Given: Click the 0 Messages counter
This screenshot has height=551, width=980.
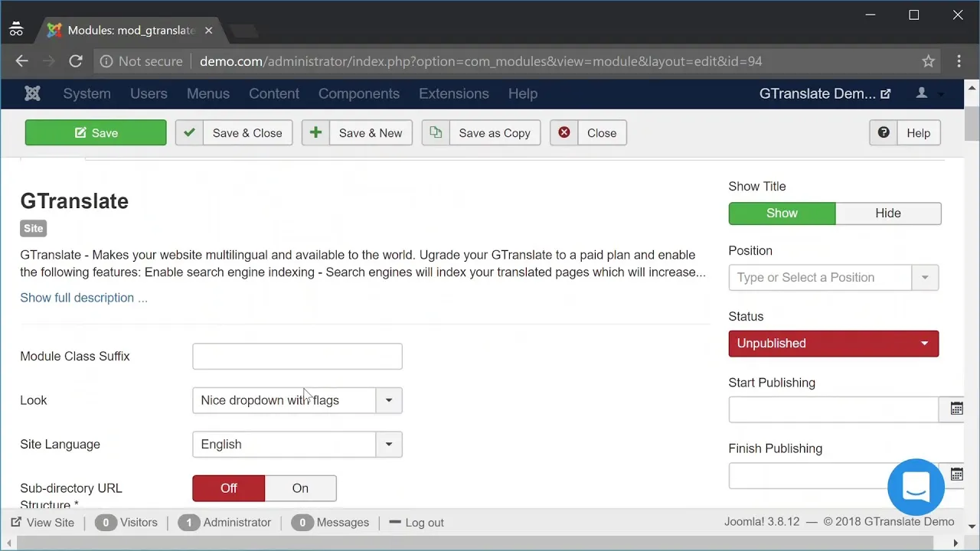Looking at the screenshot, I should tap(330, 523).
